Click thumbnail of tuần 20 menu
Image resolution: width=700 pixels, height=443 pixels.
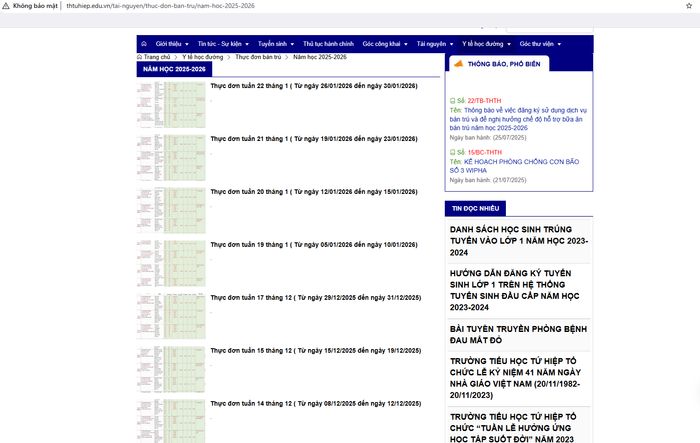[171, 210]
